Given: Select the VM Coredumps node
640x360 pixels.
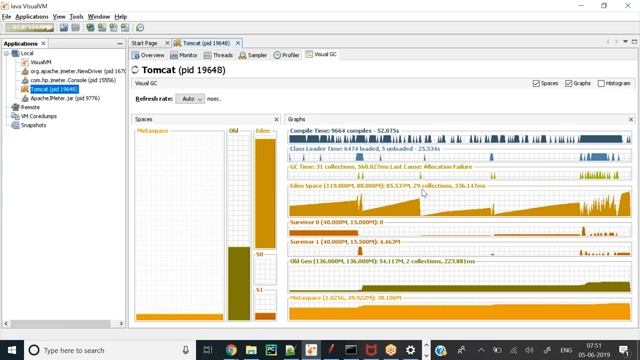Looking at the screenshot, I should pyautogui.click(x=39, y=116).
